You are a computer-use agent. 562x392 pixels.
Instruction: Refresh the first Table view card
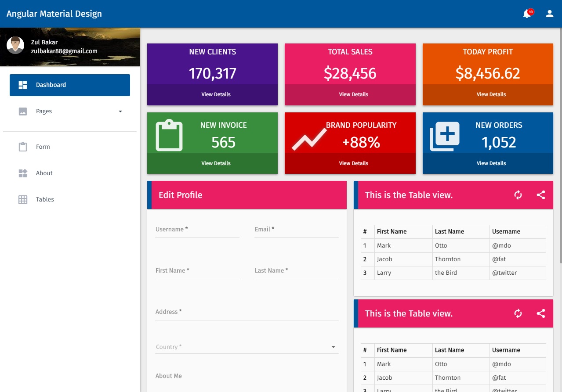click(x=518, y=195)
